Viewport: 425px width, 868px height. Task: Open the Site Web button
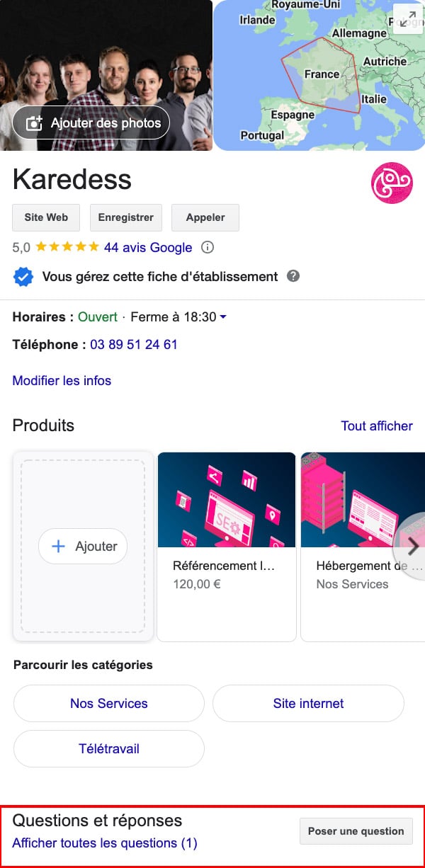[46, 218]
